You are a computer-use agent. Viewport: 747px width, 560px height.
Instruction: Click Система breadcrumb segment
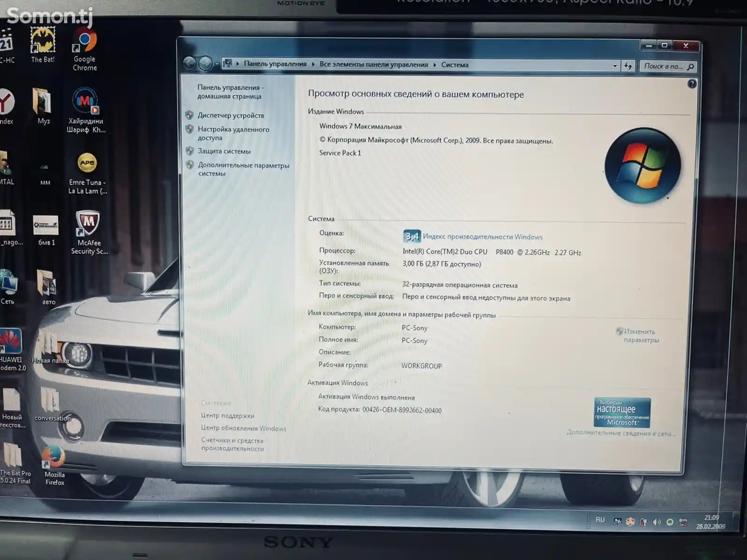click(x=455, y=65)
